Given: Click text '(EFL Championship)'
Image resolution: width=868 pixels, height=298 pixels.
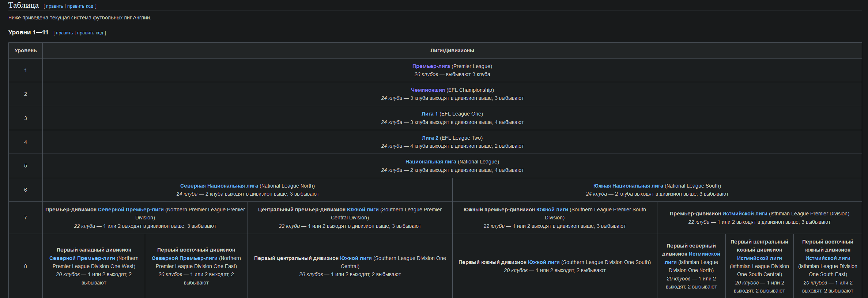Looking at the screenshot, I should click(470, 90).
